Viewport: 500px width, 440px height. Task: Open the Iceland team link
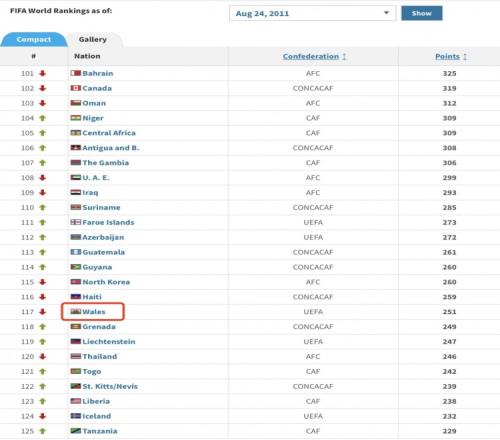coord(97,416)
